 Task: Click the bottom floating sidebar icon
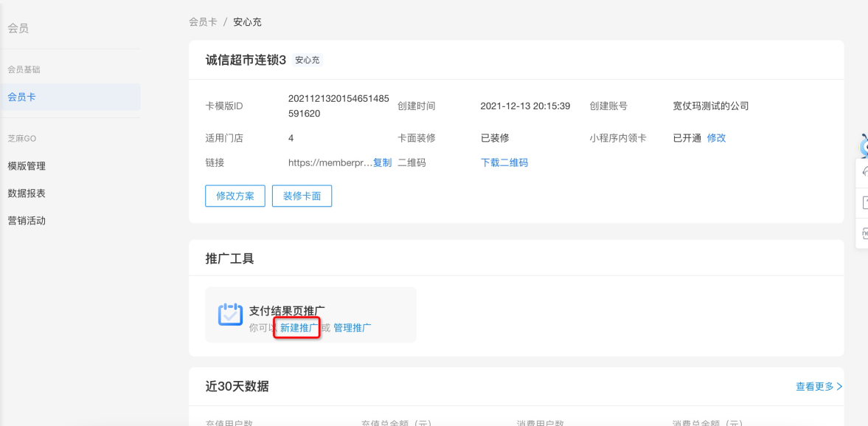864,233
